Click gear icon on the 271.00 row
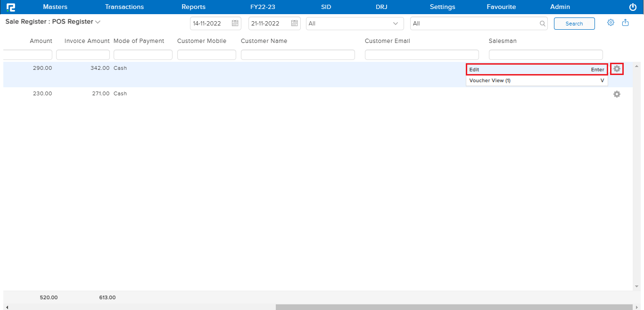This screenshot has width=644, height=310. 617,94
